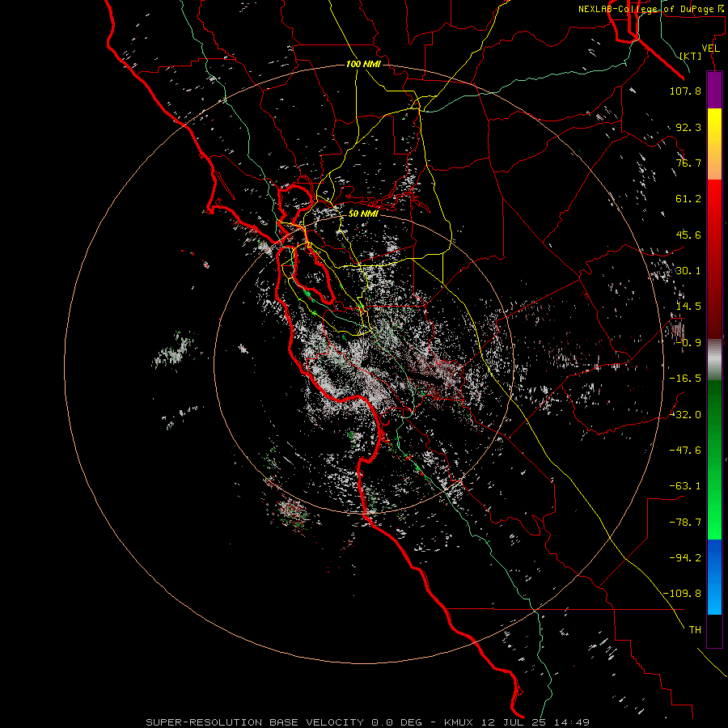
Task: Click the 50 NMI range ring label
Action: coord(363,214)
